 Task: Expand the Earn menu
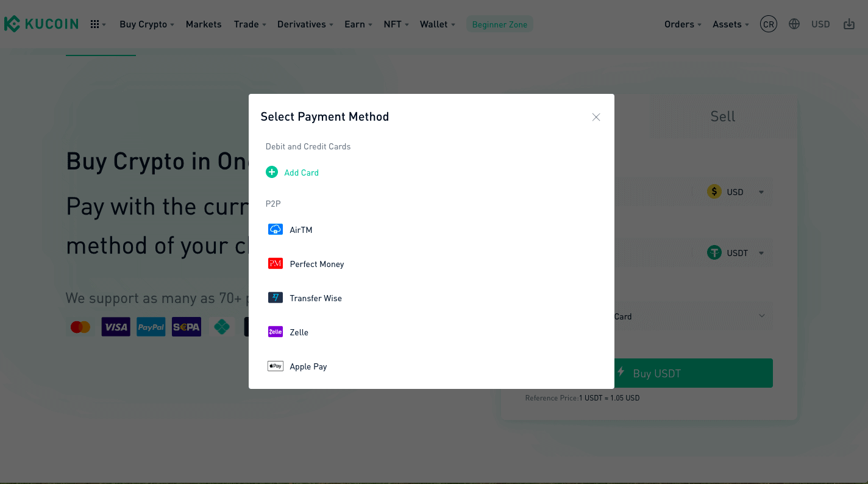click(358, 24)
